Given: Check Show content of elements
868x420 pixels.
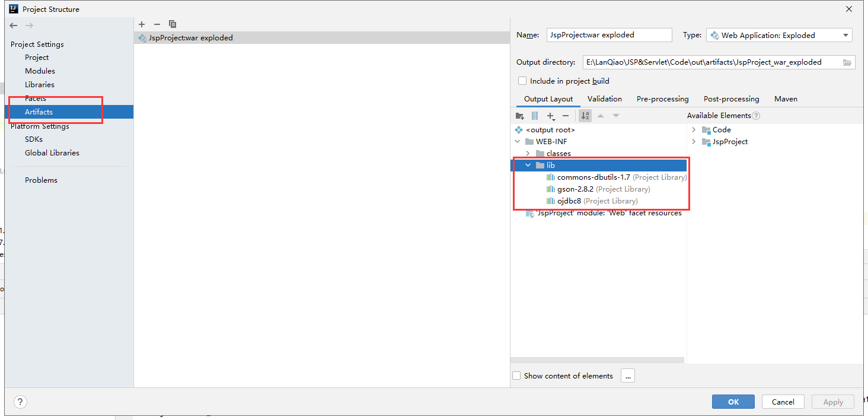Looking at the screenshot, I should 516,375.
